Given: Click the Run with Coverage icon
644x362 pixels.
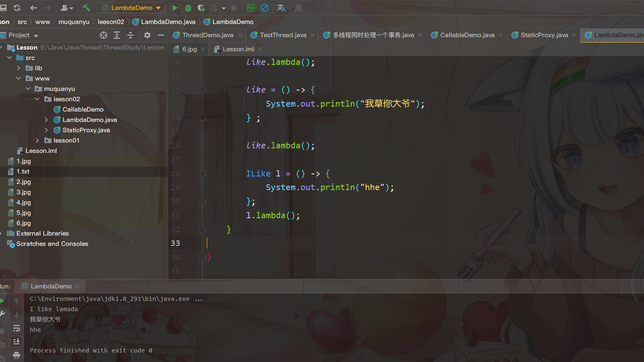Looking at the screenshot, I should [201, 8].
